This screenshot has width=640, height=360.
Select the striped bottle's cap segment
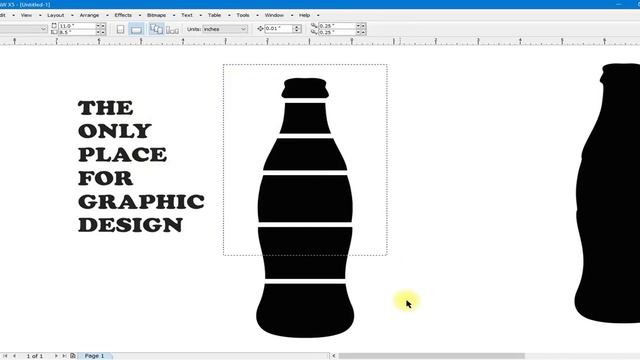305,88
